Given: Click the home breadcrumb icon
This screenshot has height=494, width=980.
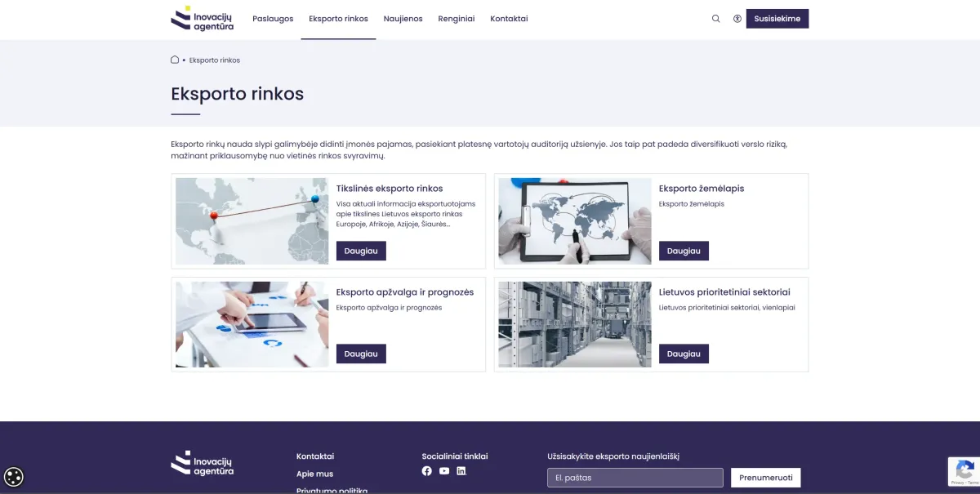Looking at the screenshot, I should (175, 60).
